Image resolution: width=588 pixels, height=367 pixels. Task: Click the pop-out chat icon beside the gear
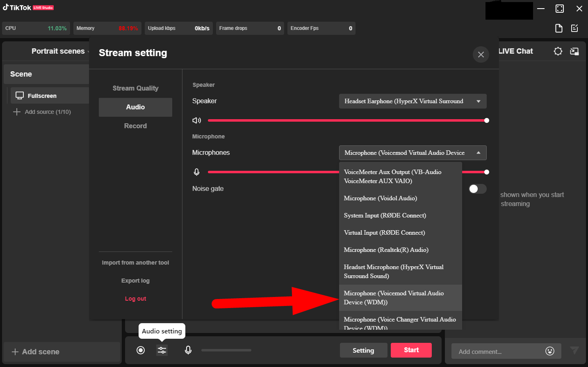point(574,51)
